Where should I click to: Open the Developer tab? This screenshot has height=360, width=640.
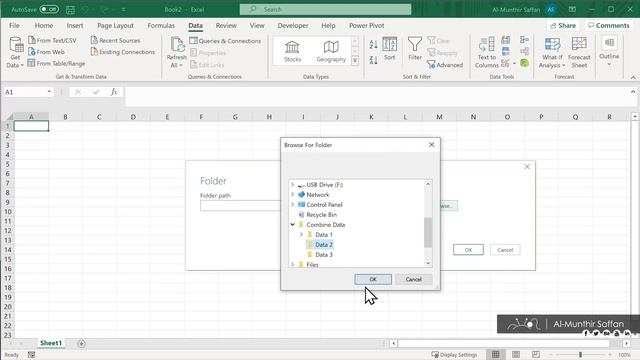click(x=293, y=25)
